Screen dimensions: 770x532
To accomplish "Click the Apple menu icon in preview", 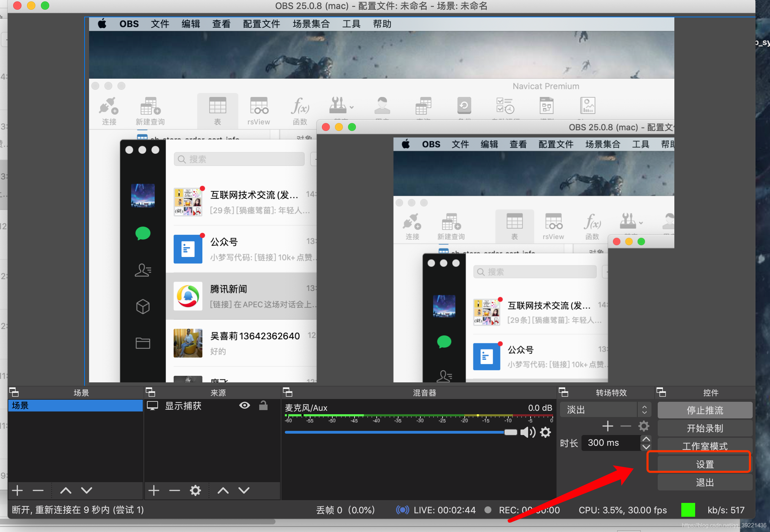I will (x=102, y=24).
